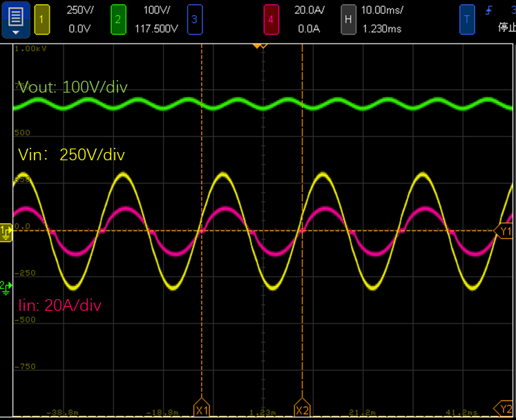
Task: Toggle channel 1 yellow button
Action: point(41,19)
